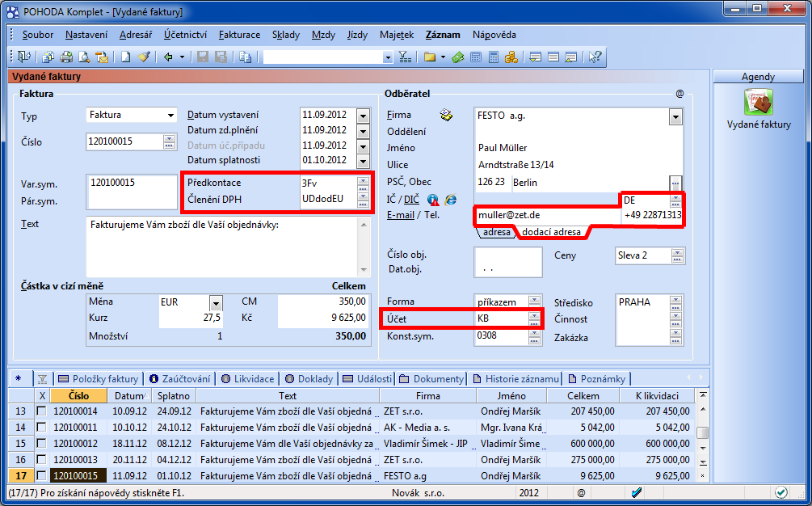Open the Typ Faktura dropdown

pyautogui.click(x=170, y=115)
